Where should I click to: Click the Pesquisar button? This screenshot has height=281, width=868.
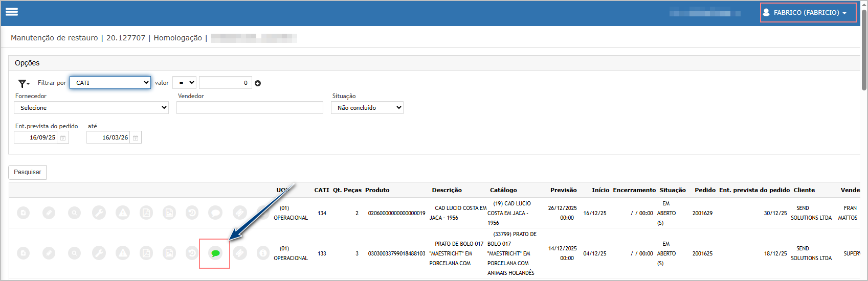coord(28,172)
